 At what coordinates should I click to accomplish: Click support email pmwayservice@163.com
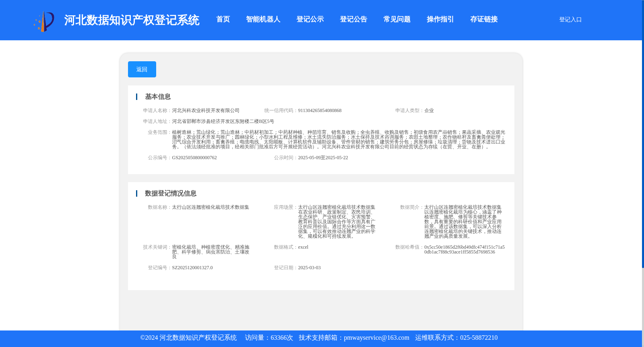(x=376, y=338)
